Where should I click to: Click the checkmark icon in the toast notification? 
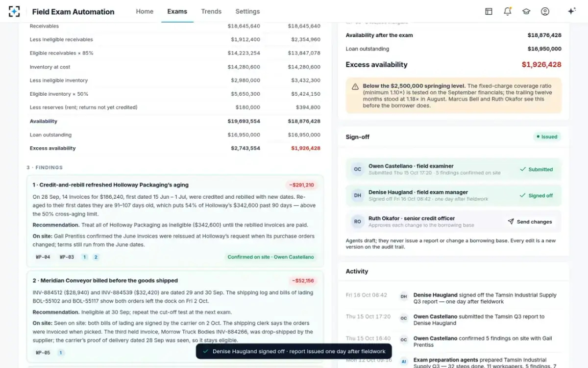206,351
